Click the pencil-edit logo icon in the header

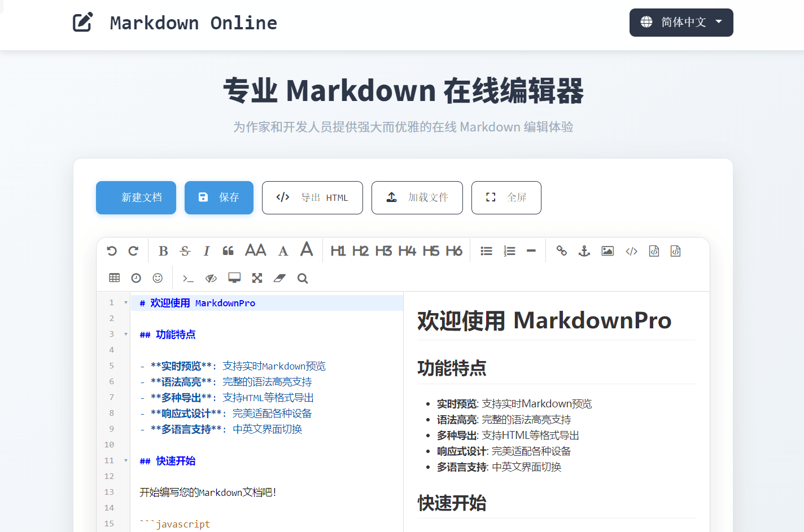(x=82, y=23)
